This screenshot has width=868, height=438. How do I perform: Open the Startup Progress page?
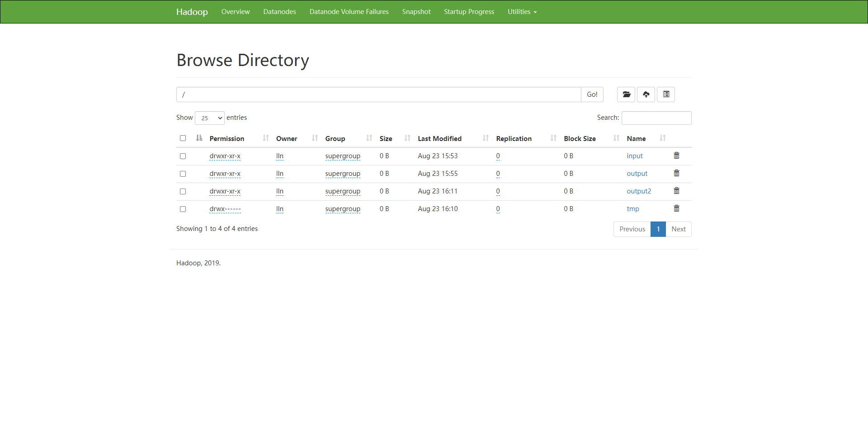coord(469,12)
